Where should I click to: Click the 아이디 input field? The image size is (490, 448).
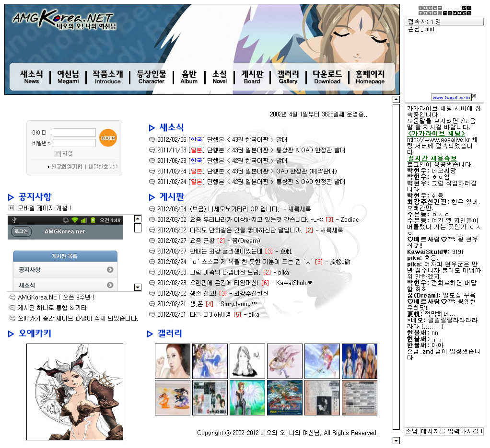tap(74, 132)
